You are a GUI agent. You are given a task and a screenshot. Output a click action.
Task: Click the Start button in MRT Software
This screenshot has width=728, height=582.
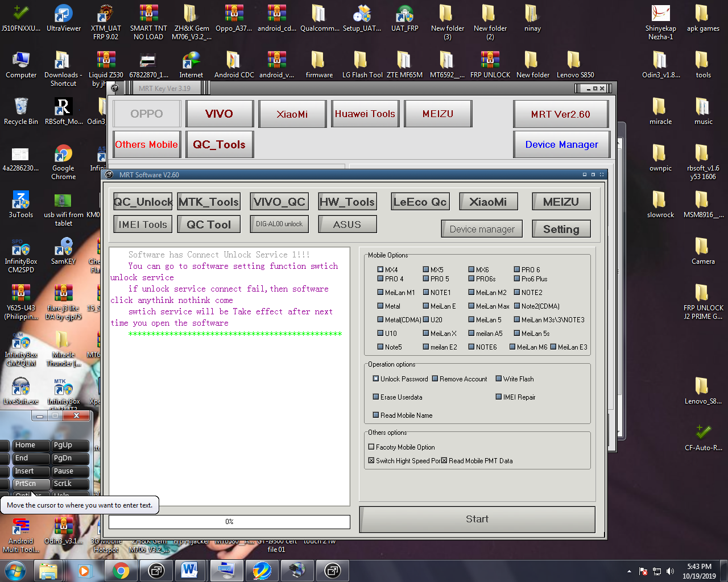coord(477,519)
